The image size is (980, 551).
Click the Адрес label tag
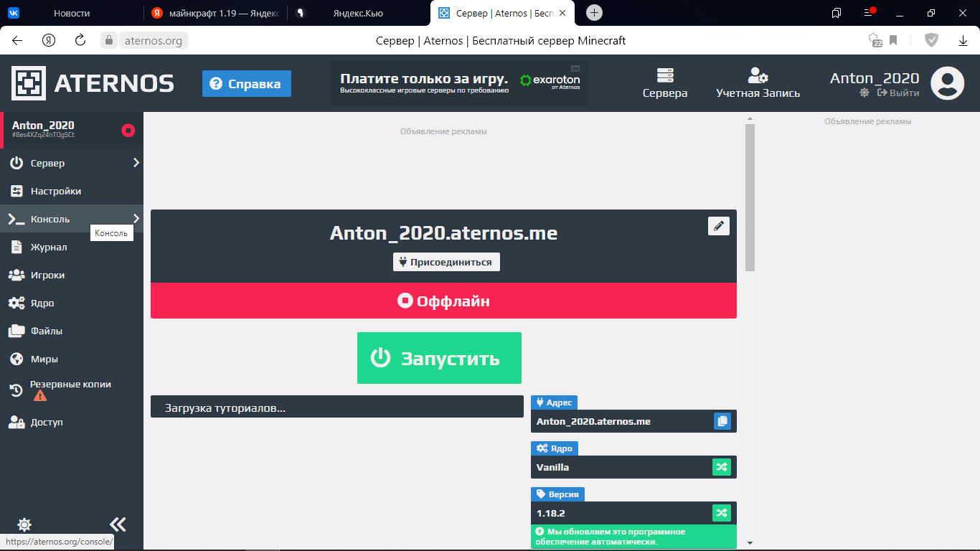tap(554, 402)
